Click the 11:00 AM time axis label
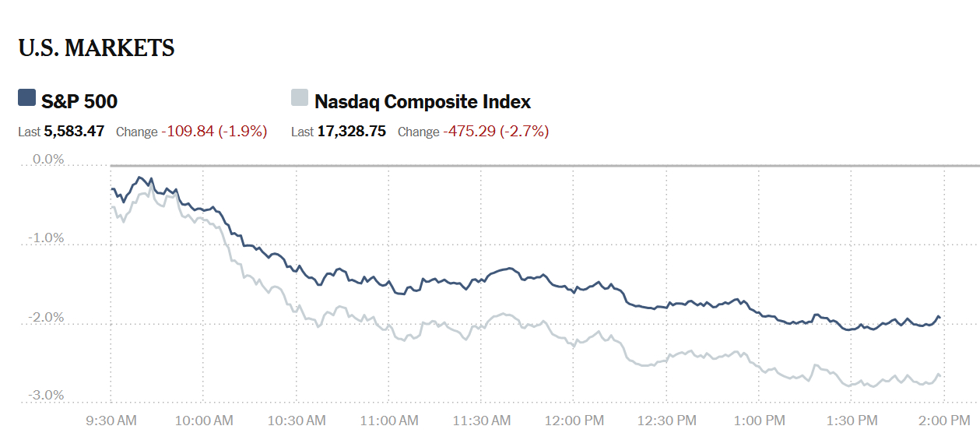The image size is (980, 447). tap(388, 421)
